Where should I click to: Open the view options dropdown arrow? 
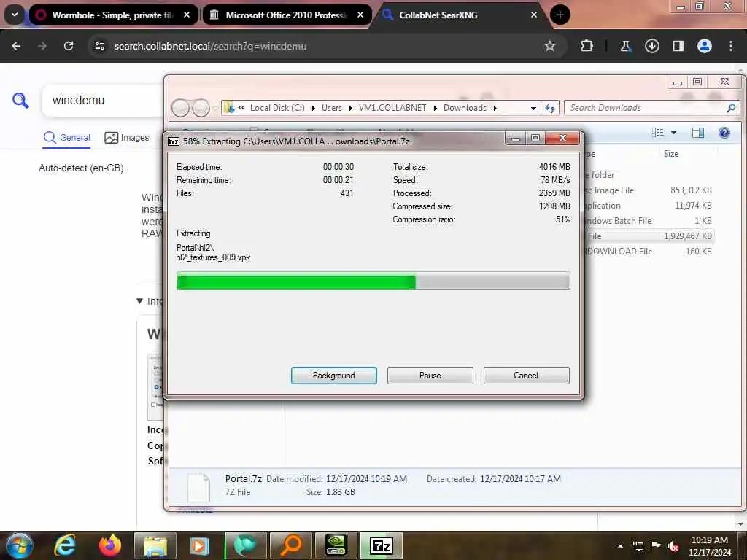(x=673, y=133)
